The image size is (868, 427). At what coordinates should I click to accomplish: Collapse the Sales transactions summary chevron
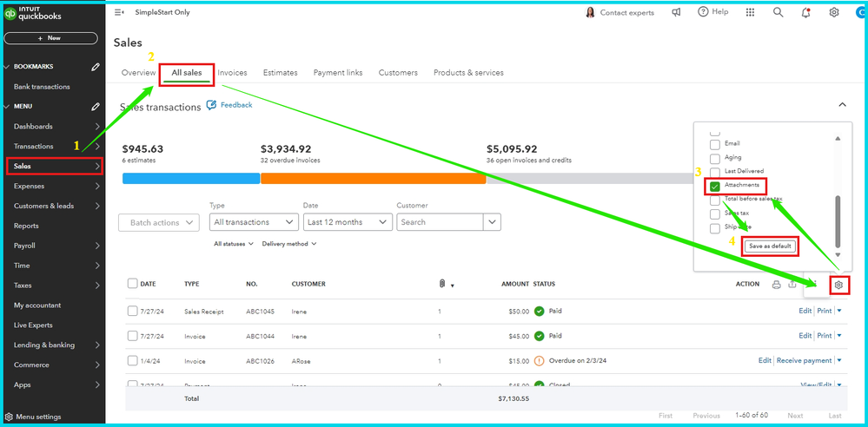842,104
